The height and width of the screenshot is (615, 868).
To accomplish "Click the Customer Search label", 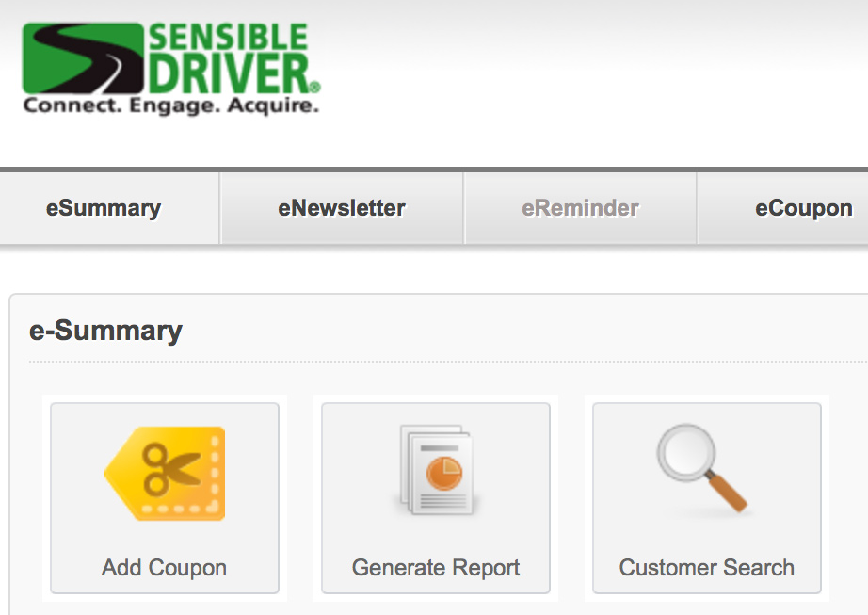I will click(x=707, y=567).
